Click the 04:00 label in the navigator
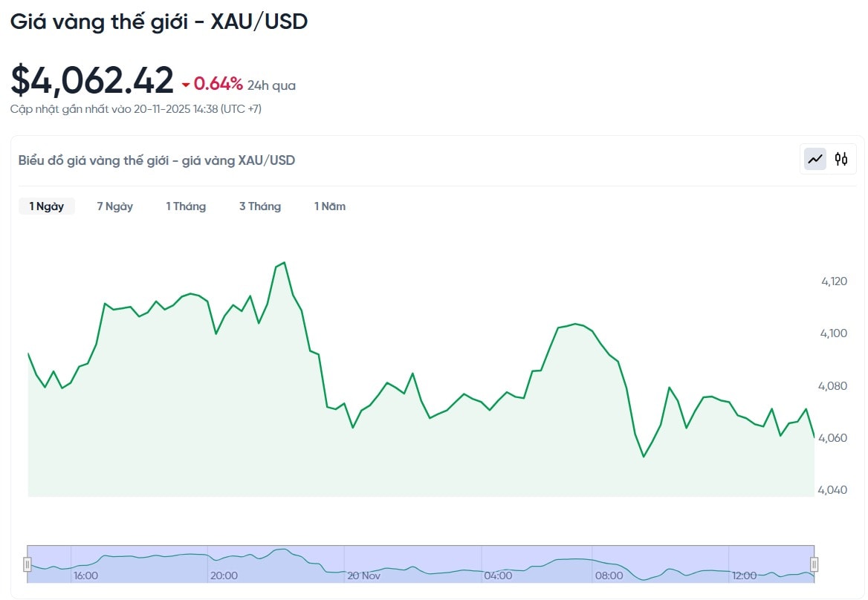 click(x=498, y=575)
